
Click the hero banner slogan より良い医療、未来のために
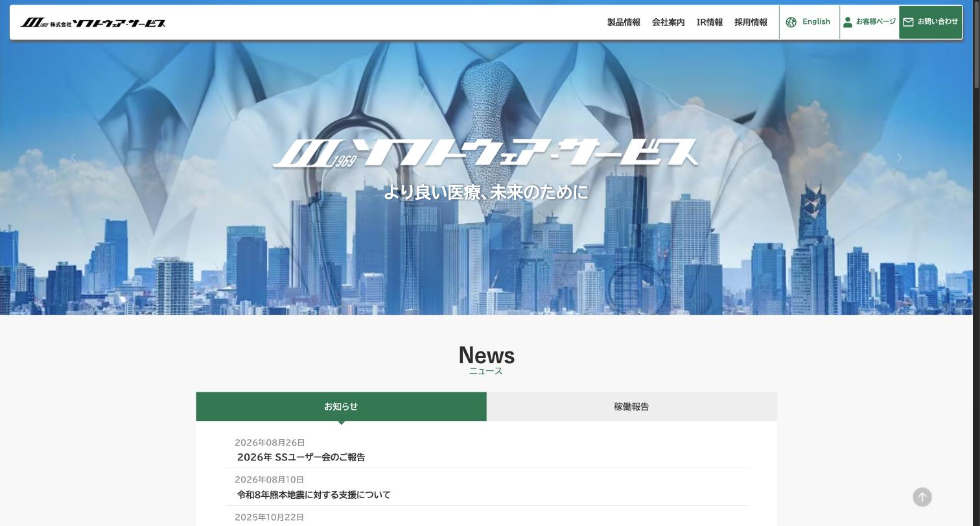pos(486,193)
